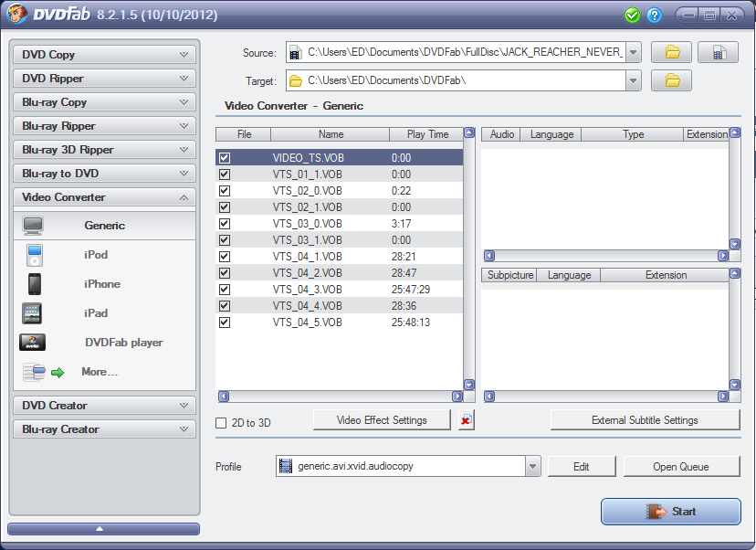Expand the Blu-ray to DVD section

(104, 174)
